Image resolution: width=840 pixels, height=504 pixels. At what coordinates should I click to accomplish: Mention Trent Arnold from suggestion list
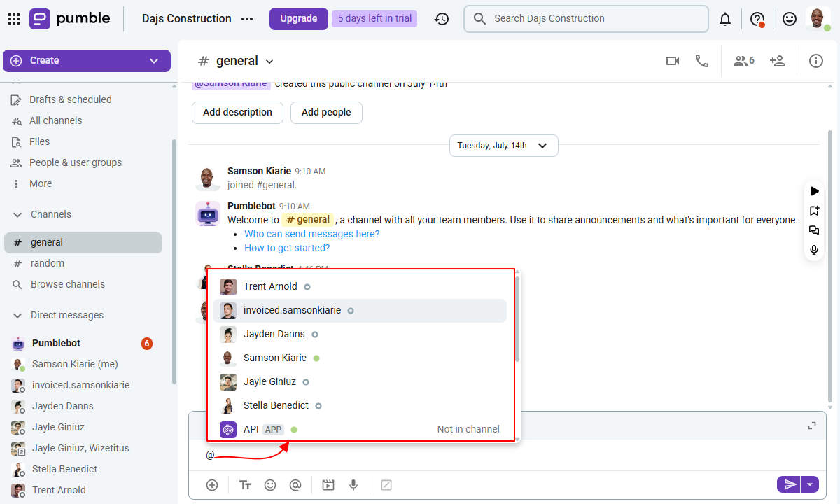360,287
